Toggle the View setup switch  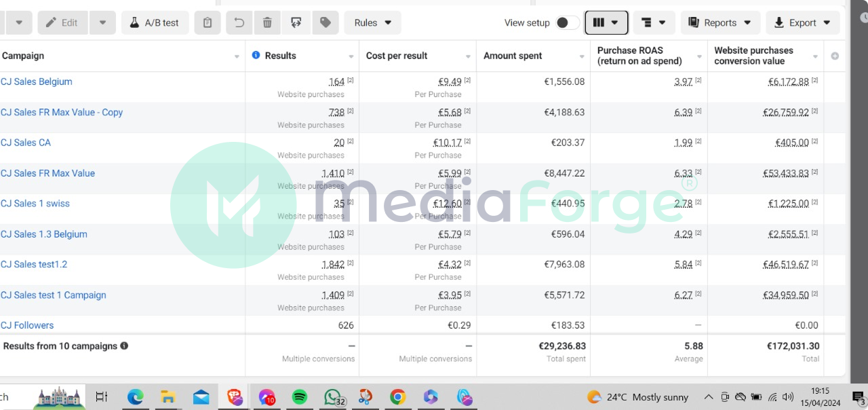coord(567,22)
